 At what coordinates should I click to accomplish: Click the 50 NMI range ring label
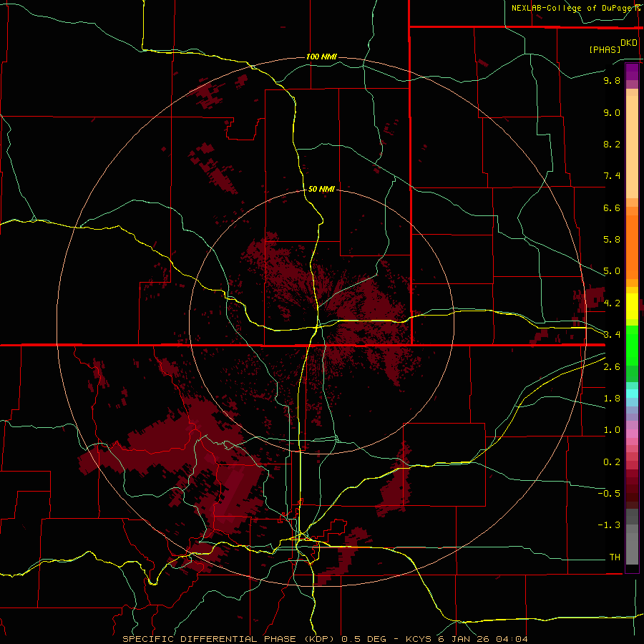coord(321,189)
